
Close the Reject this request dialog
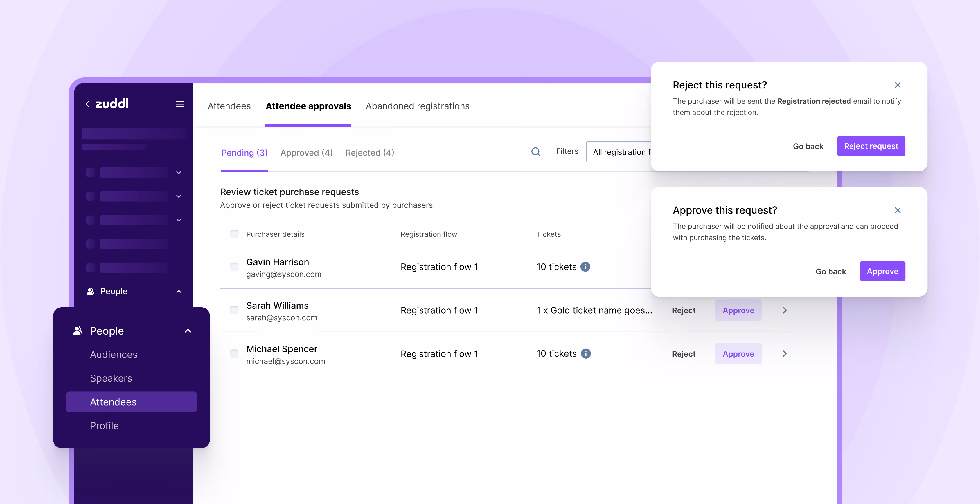898,85
